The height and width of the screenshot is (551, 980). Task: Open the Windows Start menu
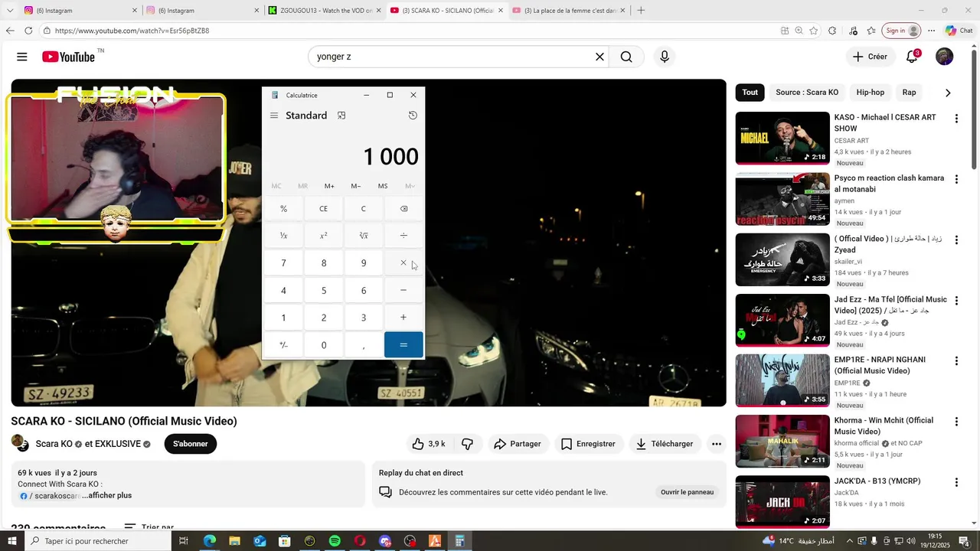11,541
